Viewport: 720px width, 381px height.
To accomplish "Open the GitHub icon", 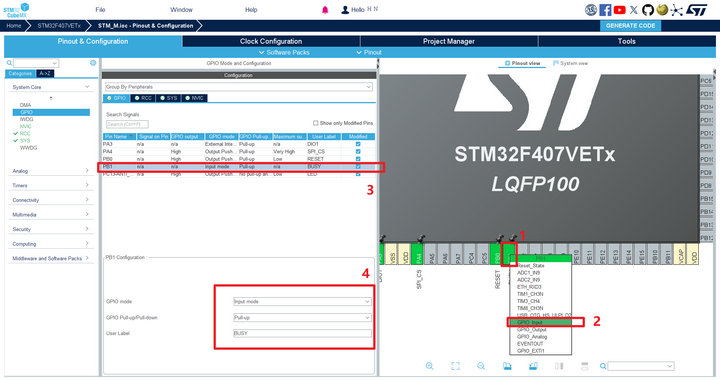I will [x=647, y=10].
